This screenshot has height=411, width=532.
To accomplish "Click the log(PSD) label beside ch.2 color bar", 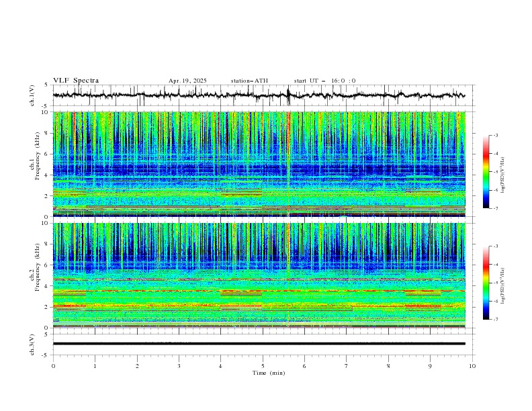I will click(502, 286).
